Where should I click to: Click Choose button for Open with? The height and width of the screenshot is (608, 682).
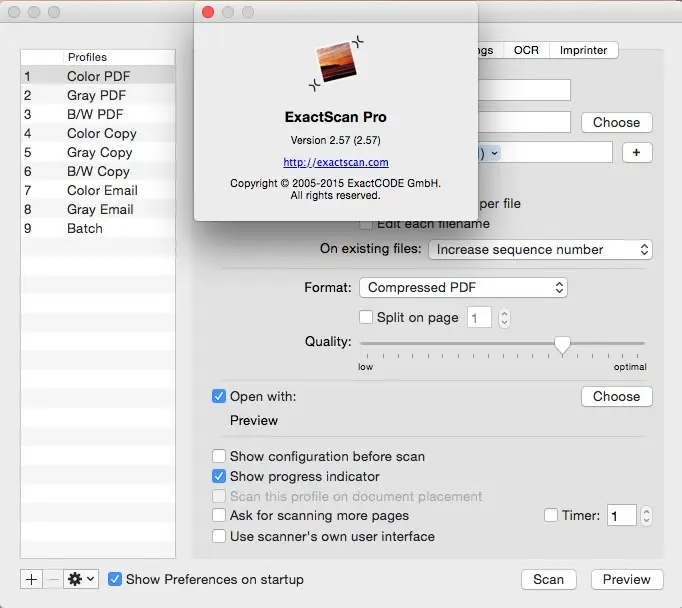pyautogui.click(x=616, y=396)
